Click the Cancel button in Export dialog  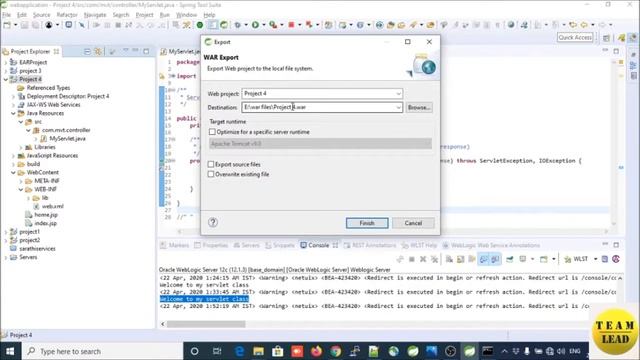click(413, 223)
